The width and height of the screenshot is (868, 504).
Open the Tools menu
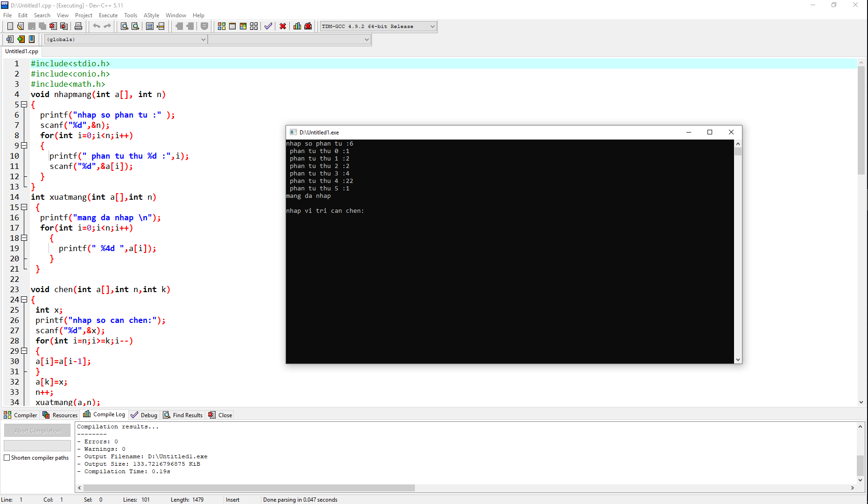[x=131, y=15]
